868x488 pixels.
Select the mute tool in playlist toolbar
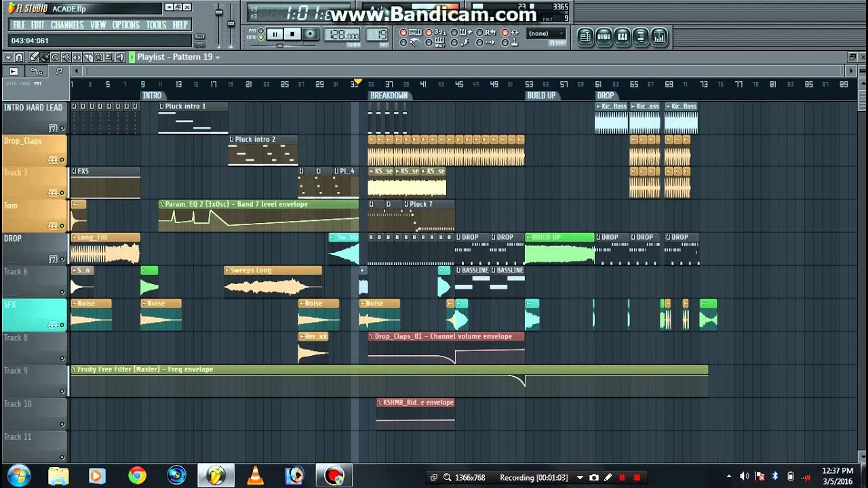(x=66, y=57)
